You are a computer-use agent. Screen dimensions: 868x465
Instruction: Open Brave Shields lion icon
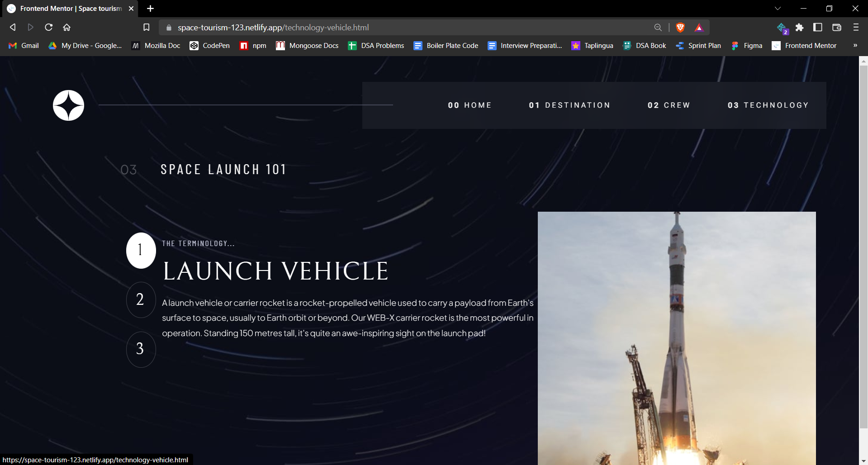tap(680, 28)
